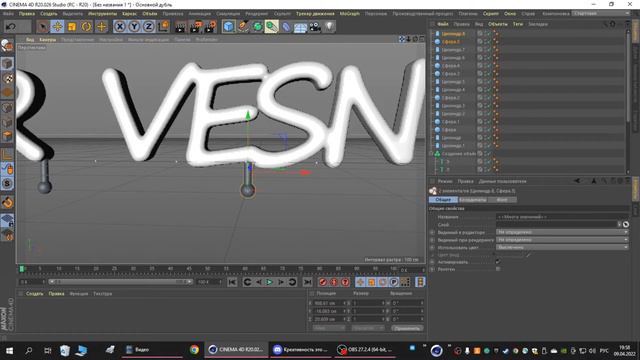Screen dimensions: 640x360
Task: Go to end of animation
Action: 308,282
